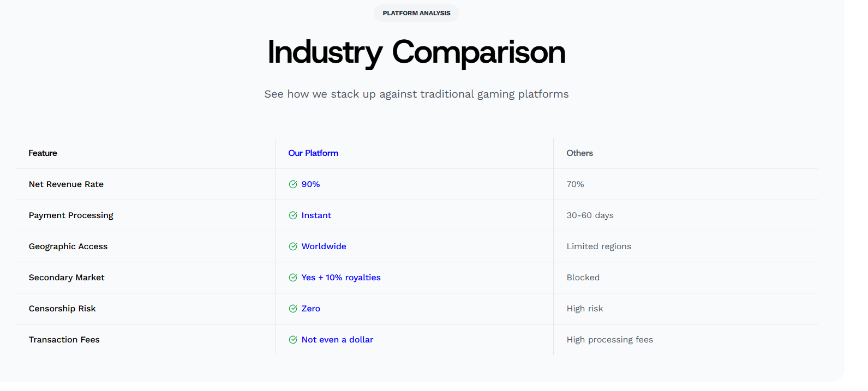Select the Others column header
This screenshot has width=868, height=391.
pyautogui.click(x=579, y=153)
